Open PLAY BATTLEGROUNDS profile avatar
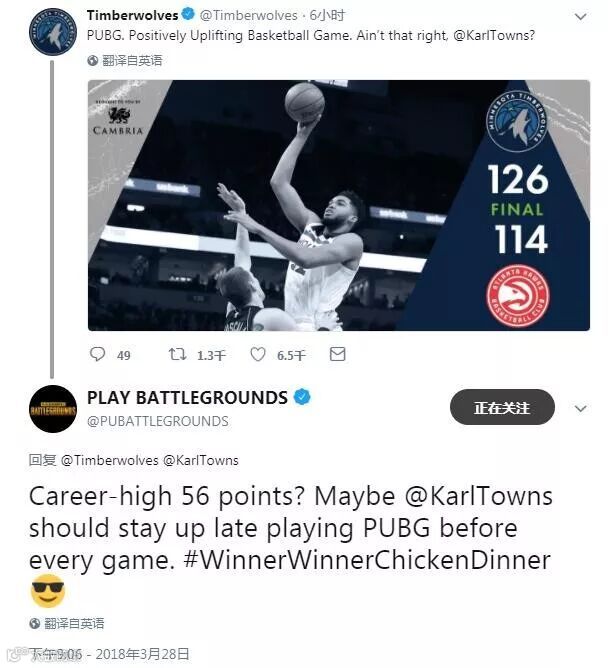Screen dimensions: 608x668 click(53, 409)
